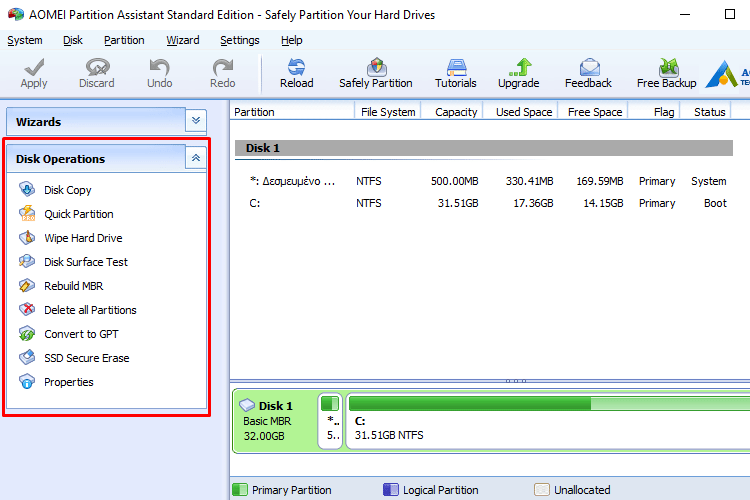Click the Quick Partition icon
This screenshot has width=750, height=500.
tap(27, 213)
